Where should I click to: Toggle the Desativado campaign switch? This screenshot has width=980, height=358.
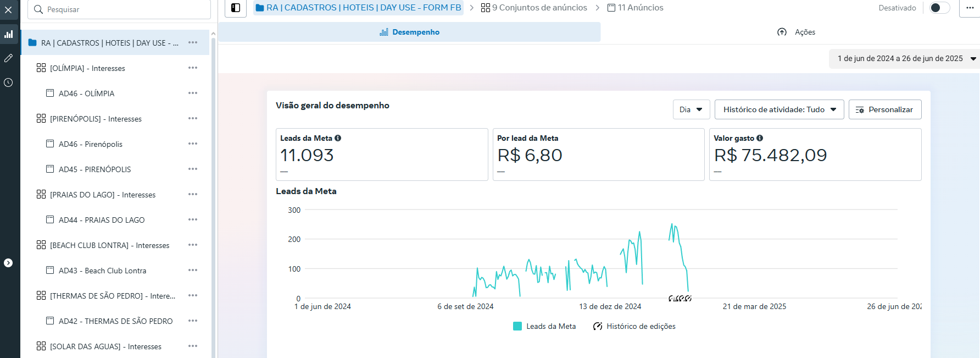939,8
